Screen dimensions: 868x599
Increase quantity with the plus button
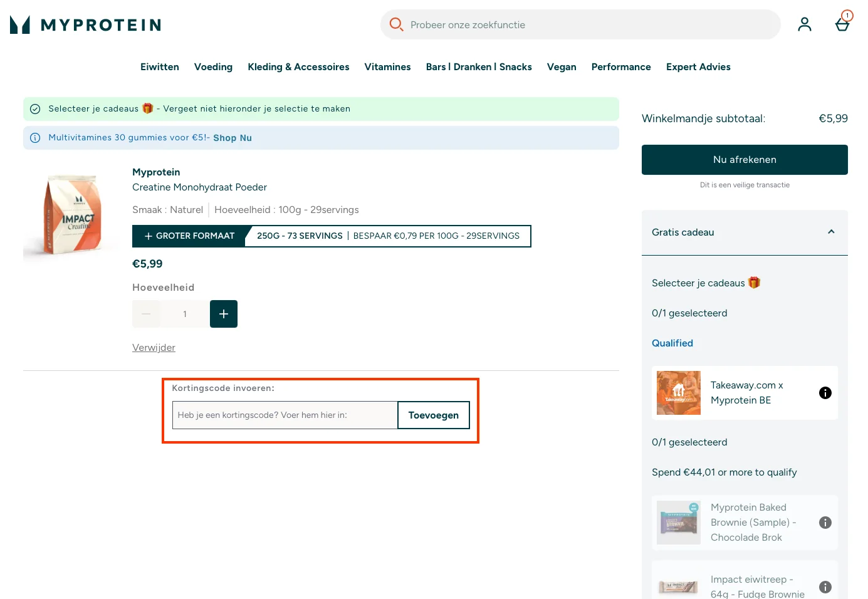[224, 314]
